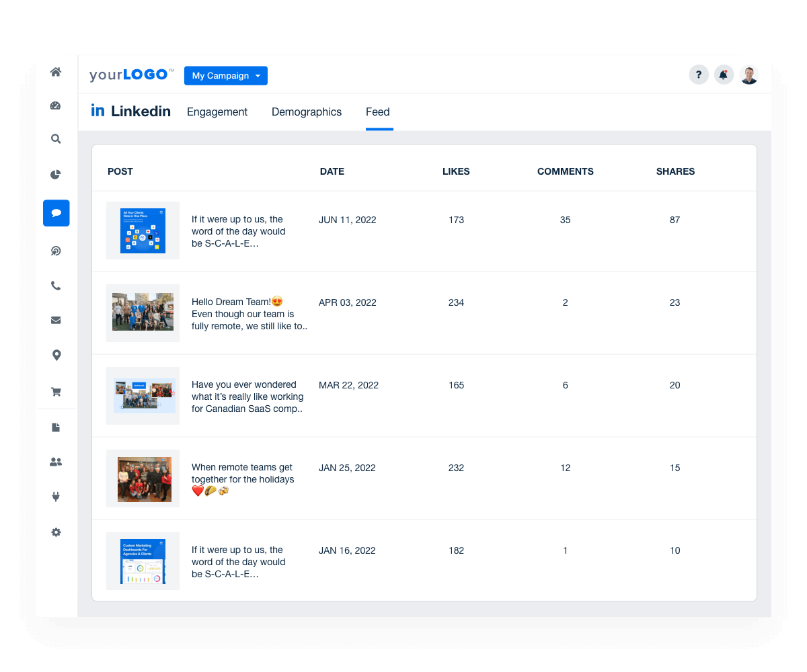Select the Feed tab
Screen dimensions: 807x672
[x=378, y=112]
